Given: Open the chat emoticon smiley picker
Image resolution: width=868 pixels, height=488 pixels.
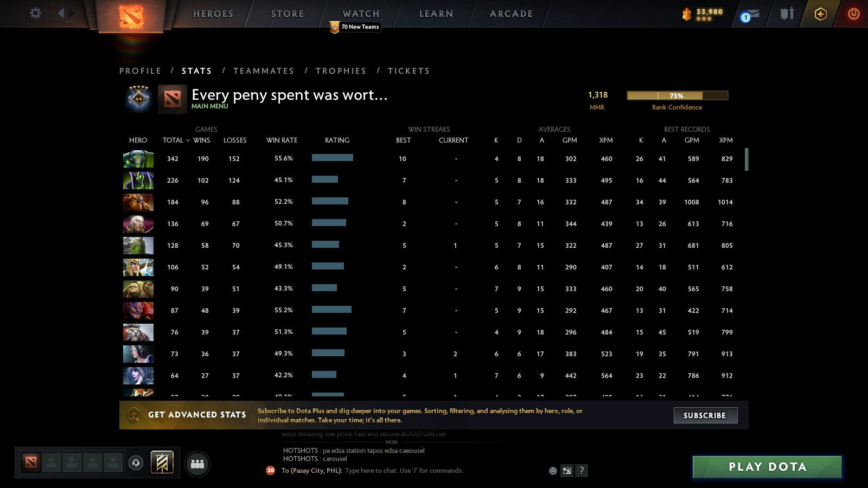Looking at the screenshot, I should (553, 471).
